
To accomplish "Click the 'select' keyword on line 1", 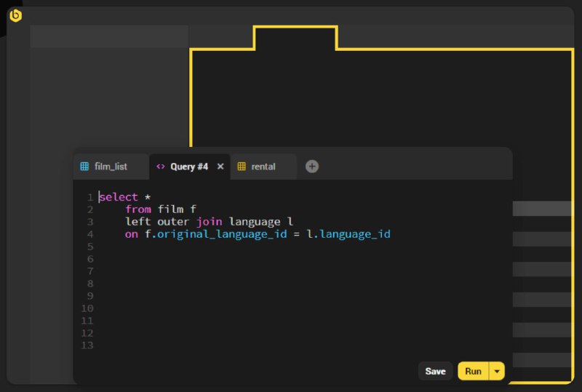I will (119, 197).
